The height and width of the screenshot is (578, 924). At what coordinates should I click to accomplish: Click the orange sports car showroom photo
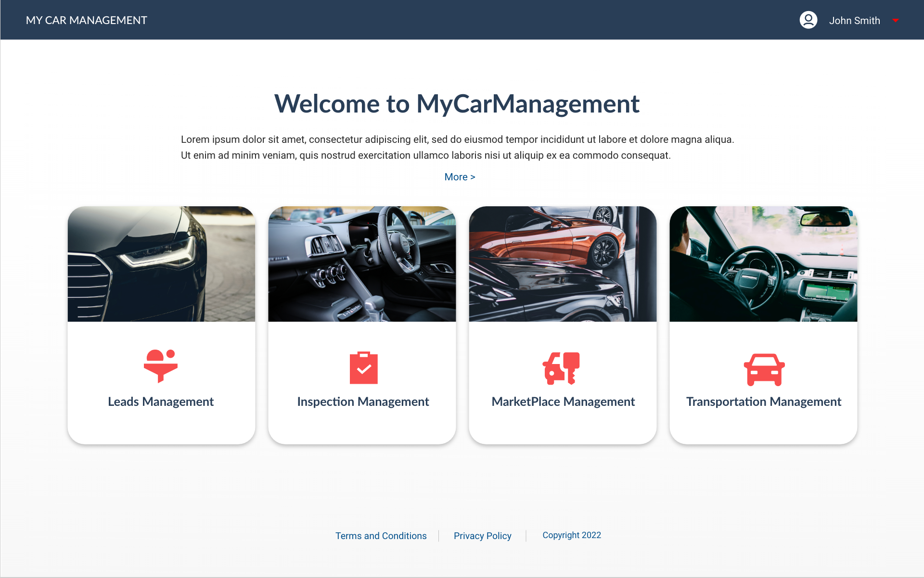tap(563, 264)
